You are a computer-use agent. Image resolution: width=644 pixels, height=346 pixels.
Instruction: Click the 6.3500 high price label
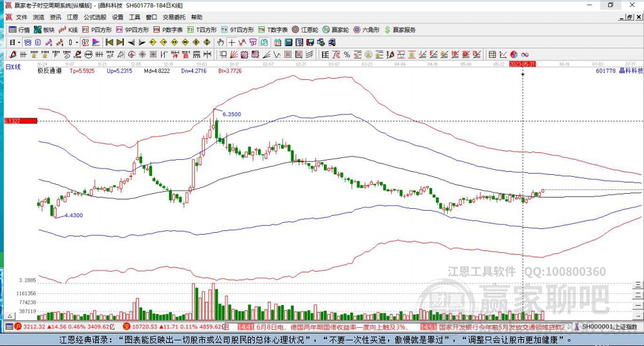[x=231, y=114]
